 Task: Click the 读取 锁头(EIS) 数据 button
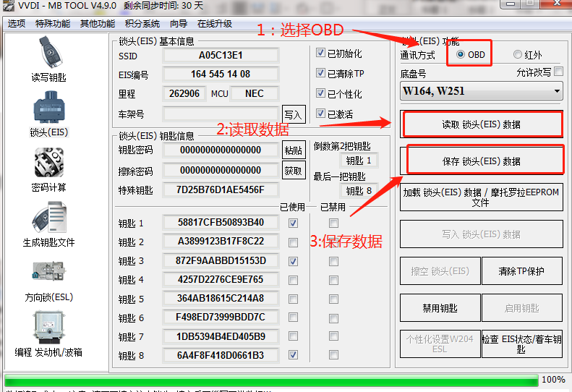coord(482,124)
